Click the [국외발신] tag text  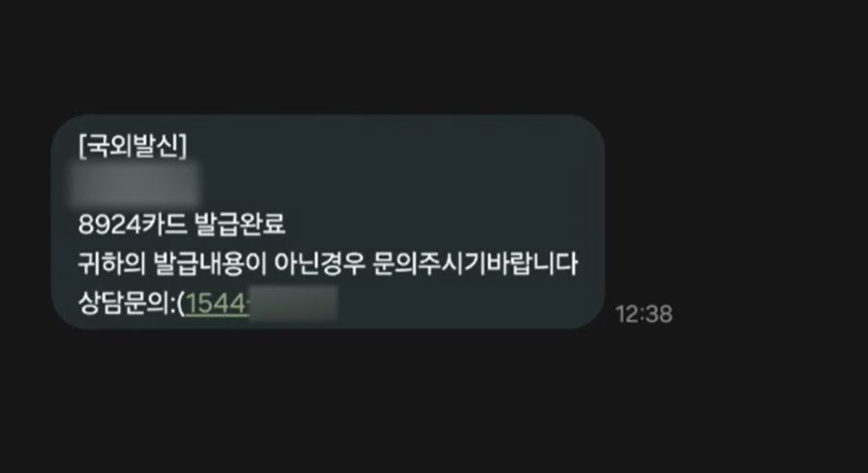coord(132,146)
